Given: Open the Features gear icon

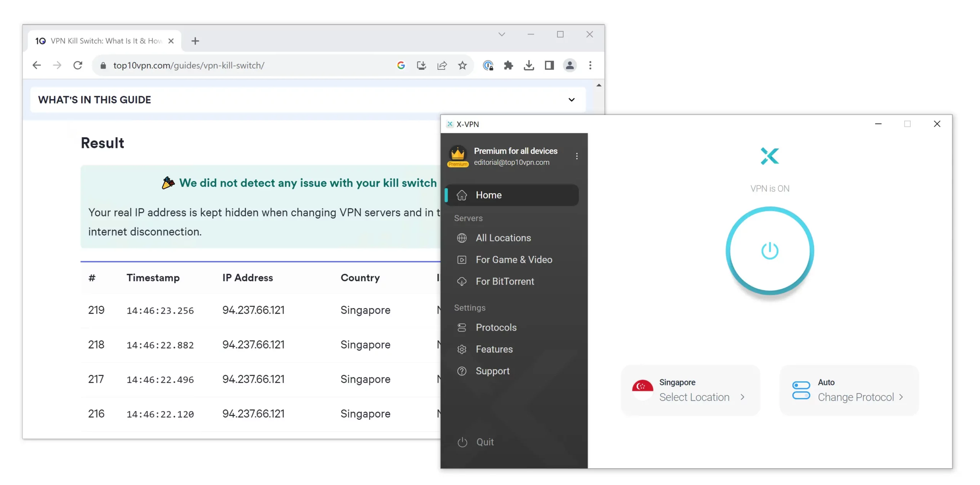Looking at the screenshot, I should pyautogui.click(x=462, y=349).
